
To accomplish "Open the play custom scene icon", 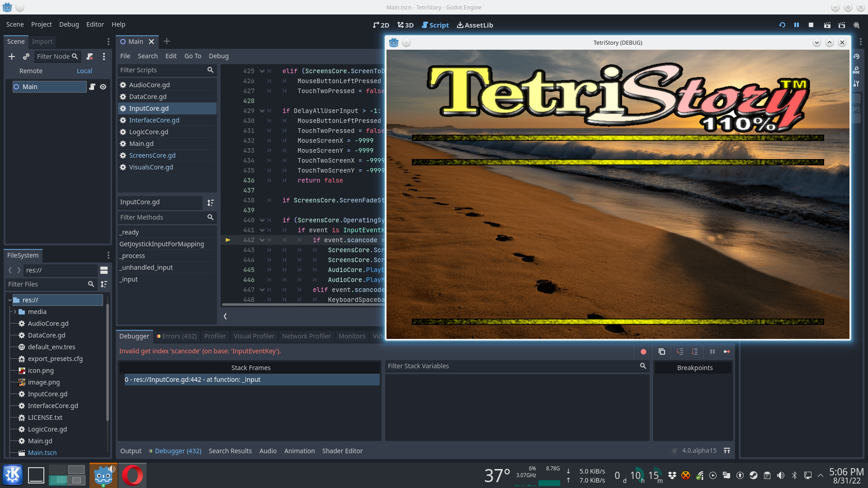I will pyautogui.click(x=841, y=25).
